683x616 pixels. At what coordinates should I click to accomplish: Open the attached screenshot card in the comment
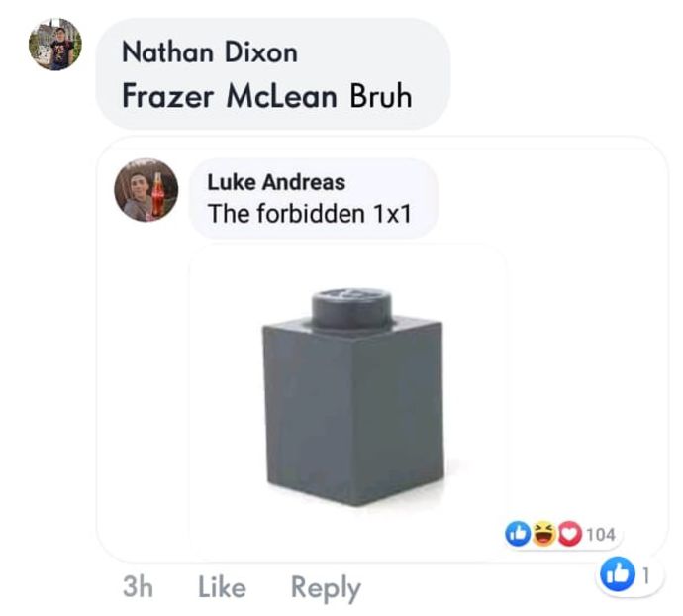point(382,349)
